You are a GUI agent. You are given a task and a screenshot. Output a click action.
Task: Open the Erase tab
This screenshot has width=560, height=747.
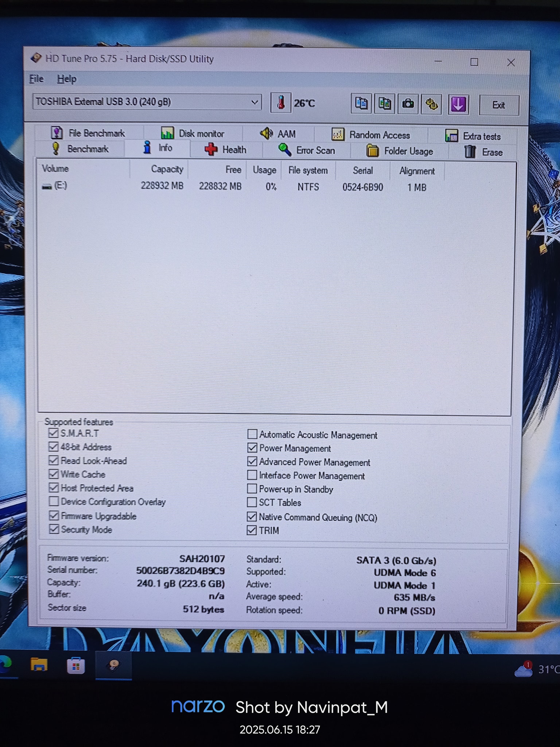483,152
